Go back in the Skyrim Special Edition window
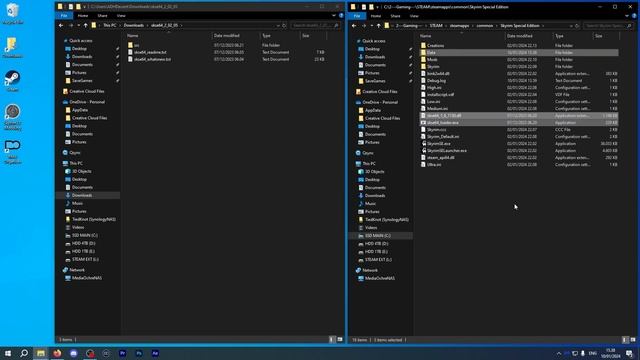This screenshot has height=360, width=640. click(x=354, y=26)
